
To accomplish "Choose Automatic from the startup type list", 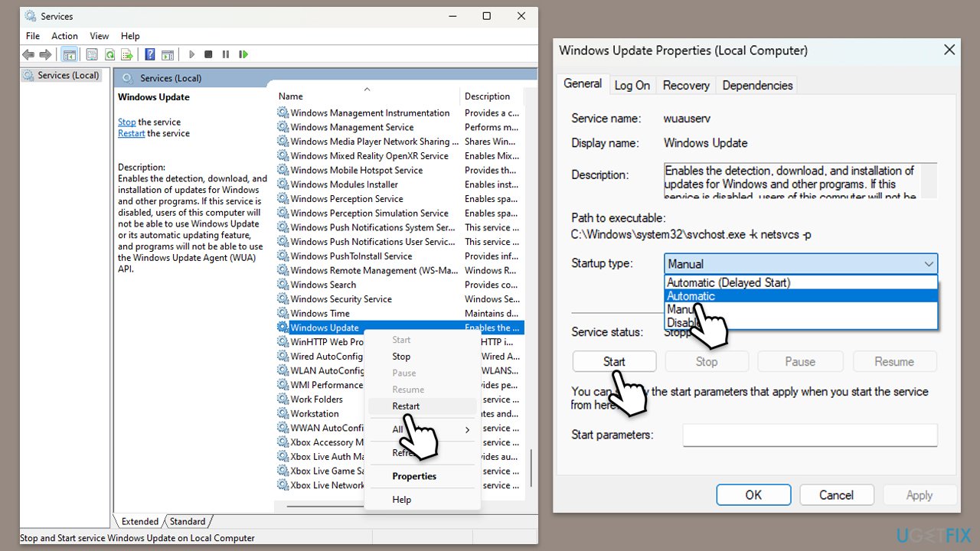I will coord(801,296).
